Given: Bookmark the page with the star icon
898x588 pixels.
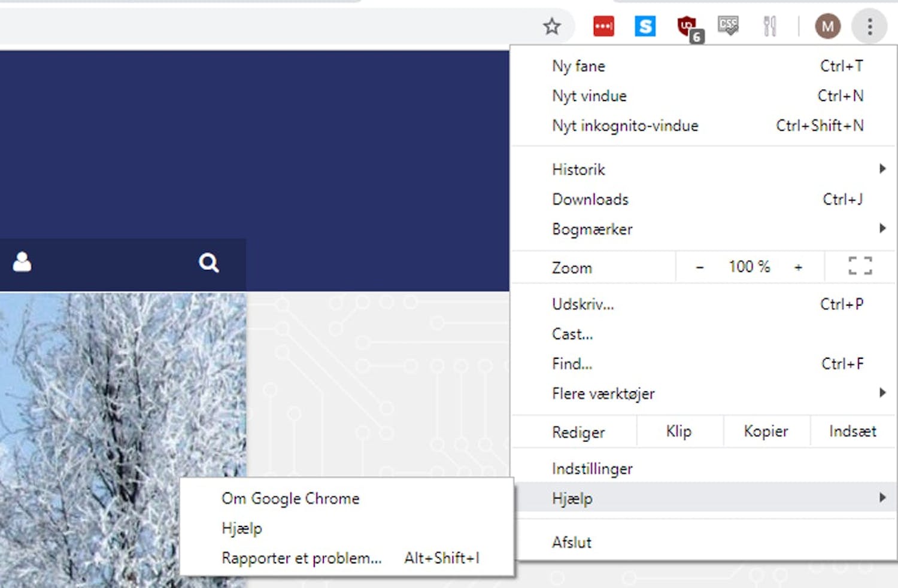Looking at the screenshot, I should pyautogui.click(x=551, y=26).
